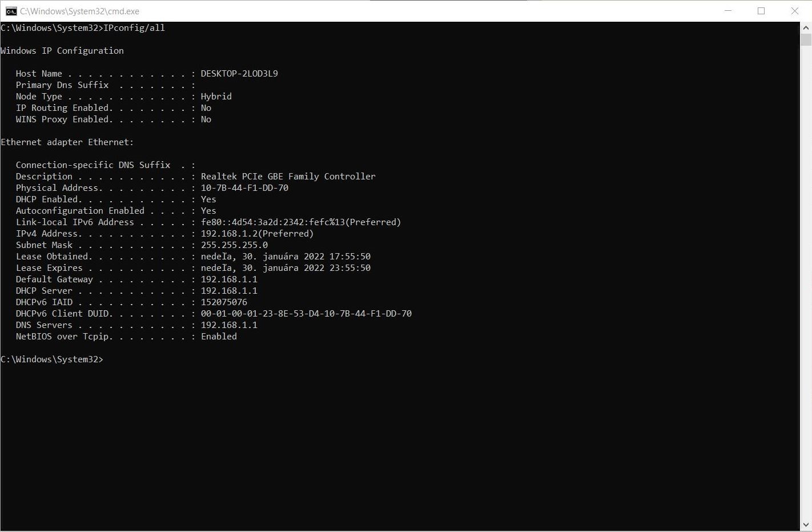The image size is (812, 532).
Task: Close the command prompt window
Action: [794, 11]
